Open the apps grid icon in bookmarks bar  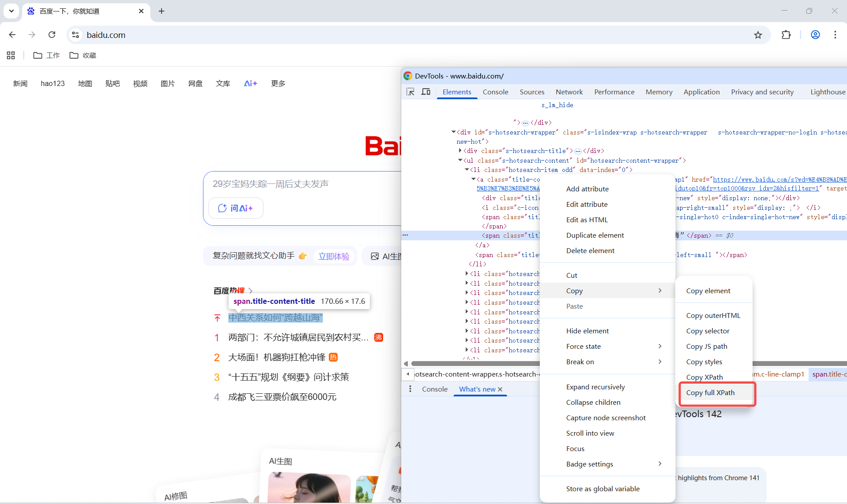pos(11,55)
